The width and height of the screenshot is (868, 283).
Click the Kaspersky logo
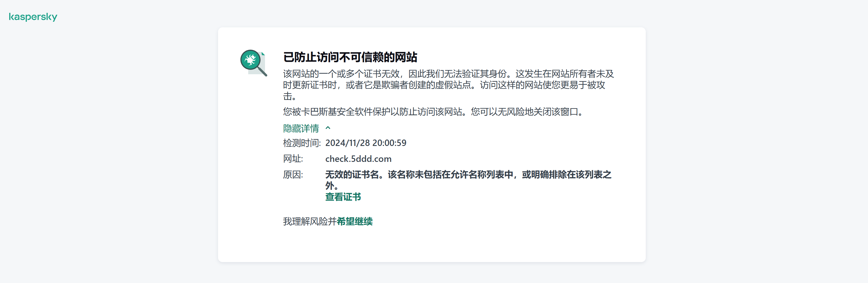pyautogui.click(x=33, y=17)
